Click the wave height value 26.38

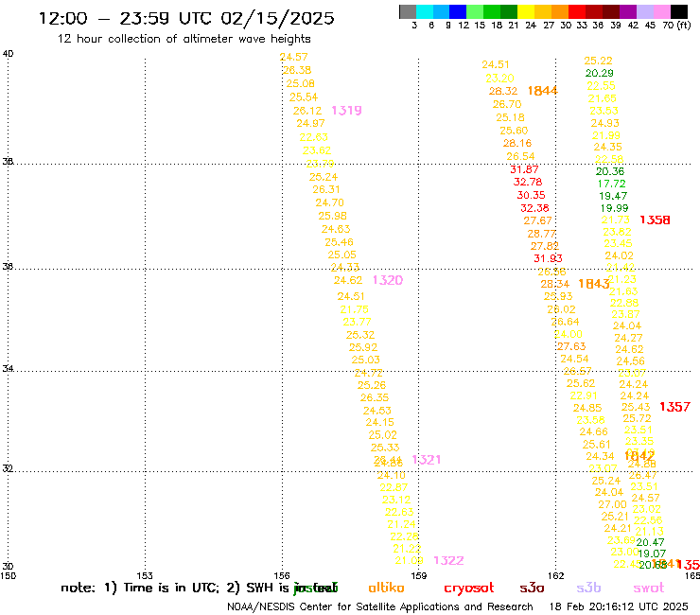[297, 70]
